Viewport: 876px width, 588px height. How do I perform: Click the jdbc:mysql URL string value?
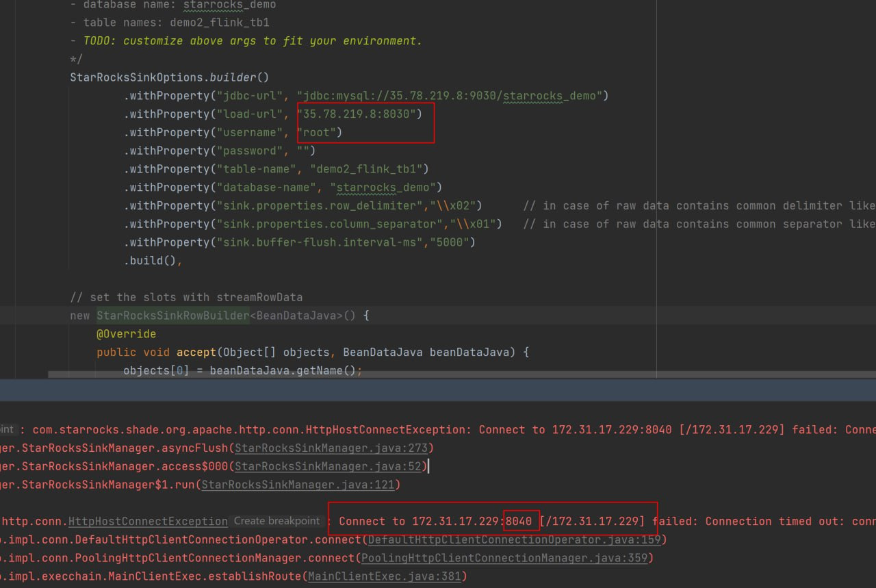(x=450, y=96)
